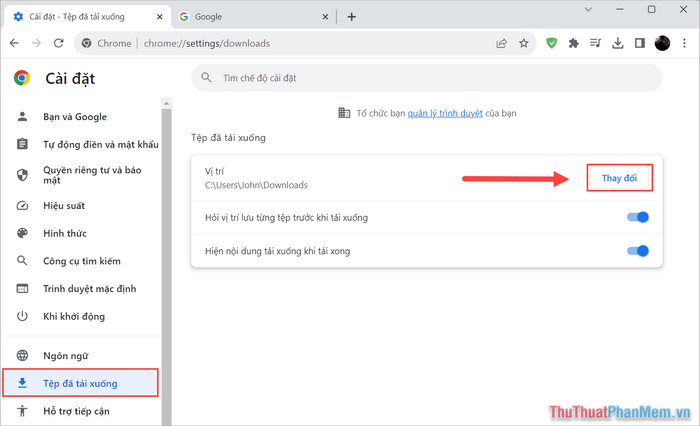Click the address bar URL
This screenshot has width=700, height=426.
(207, 43)
